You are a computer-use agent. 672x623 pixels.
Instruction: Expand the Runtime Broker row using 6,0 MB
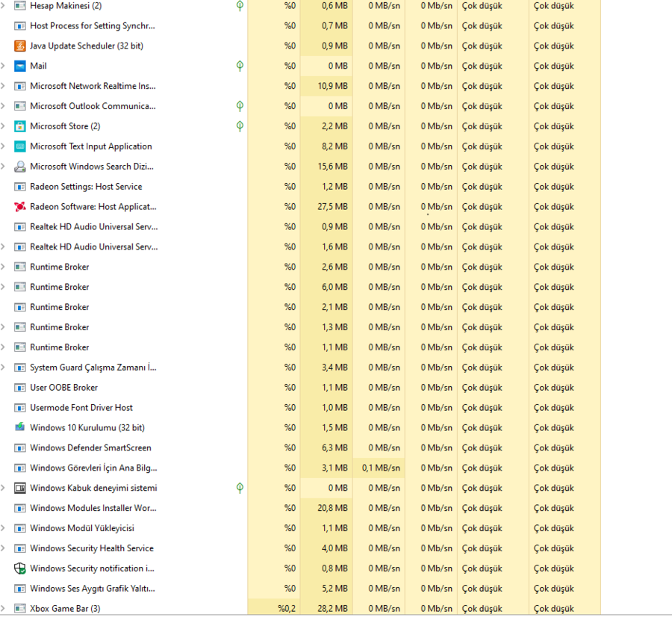[x=3, y=287]
